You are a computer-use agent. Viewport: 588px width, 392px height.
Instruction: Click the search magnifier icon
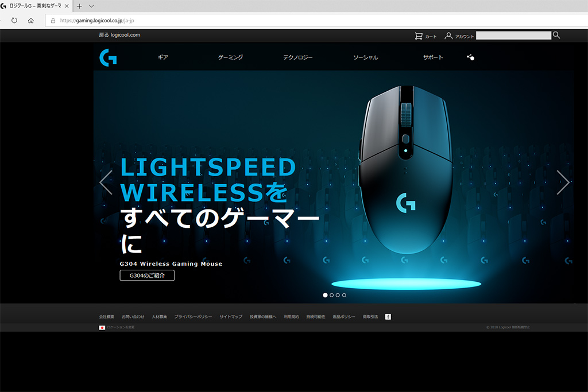556,35
